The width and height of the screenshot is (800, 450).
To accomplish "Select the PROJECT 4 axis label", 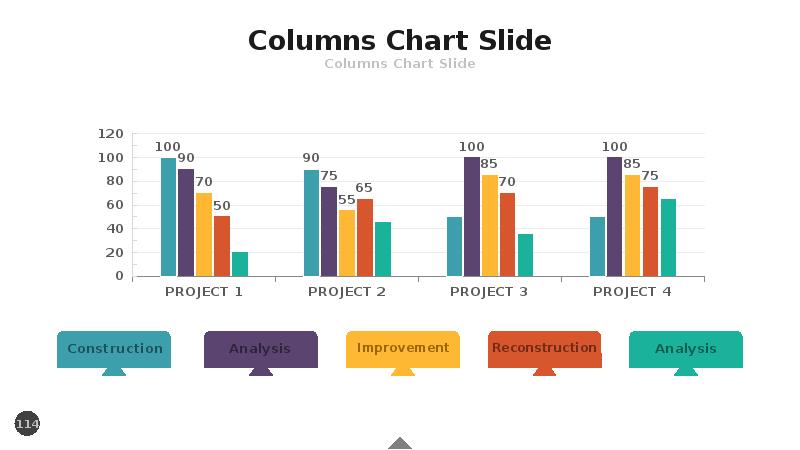I will click(x=632, y=292).
